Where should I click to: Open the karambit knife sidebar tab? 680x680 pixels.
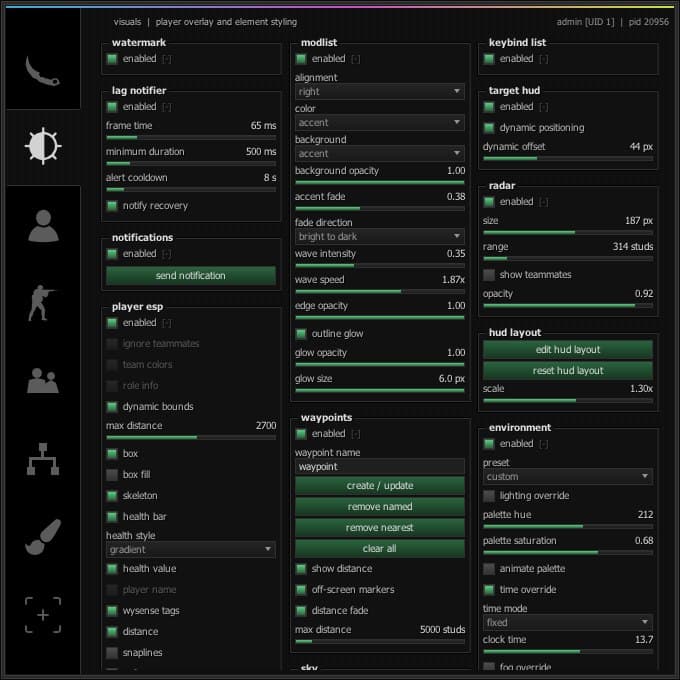click(42, 72)
